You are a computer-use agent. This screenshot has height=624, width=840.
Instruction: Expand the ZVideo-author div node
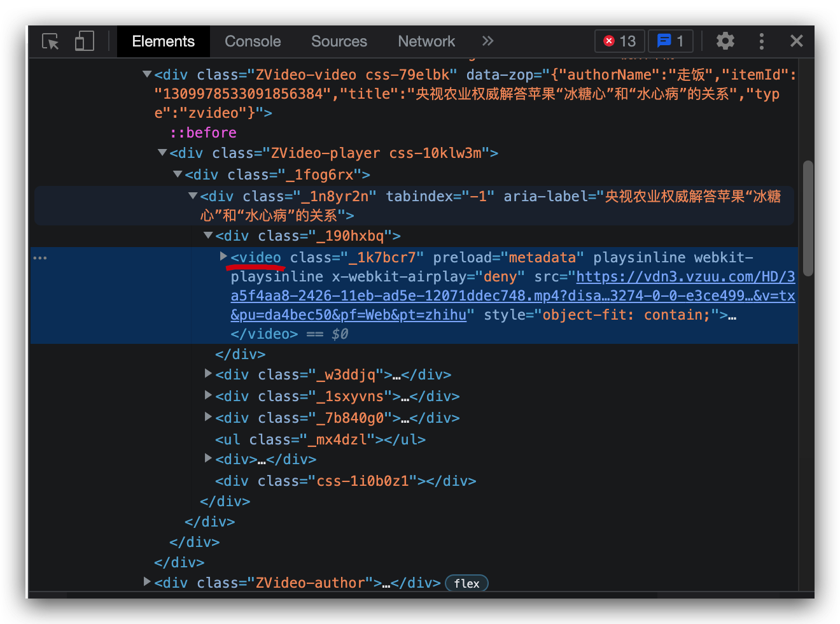147,582
